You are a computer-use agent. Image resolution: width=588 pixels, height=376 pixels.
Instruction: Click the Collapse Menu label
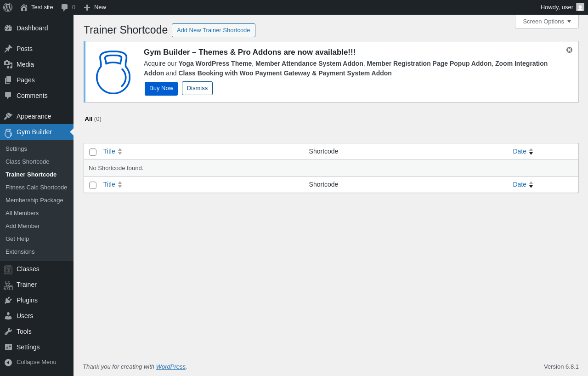coord(36,362)
